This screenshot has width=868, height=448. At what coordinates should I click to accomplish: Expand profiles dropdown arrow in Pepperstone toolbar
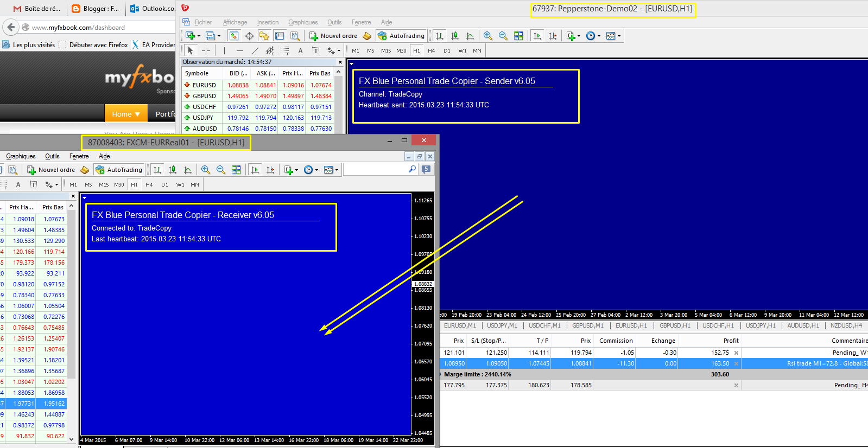click(219, 36)
